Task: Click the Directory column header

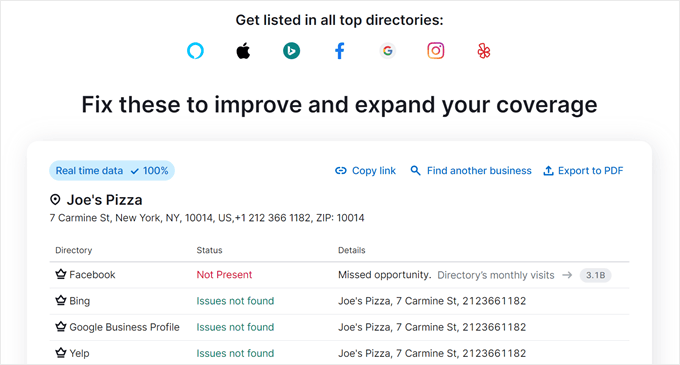Action: click(x=74, y=250)
